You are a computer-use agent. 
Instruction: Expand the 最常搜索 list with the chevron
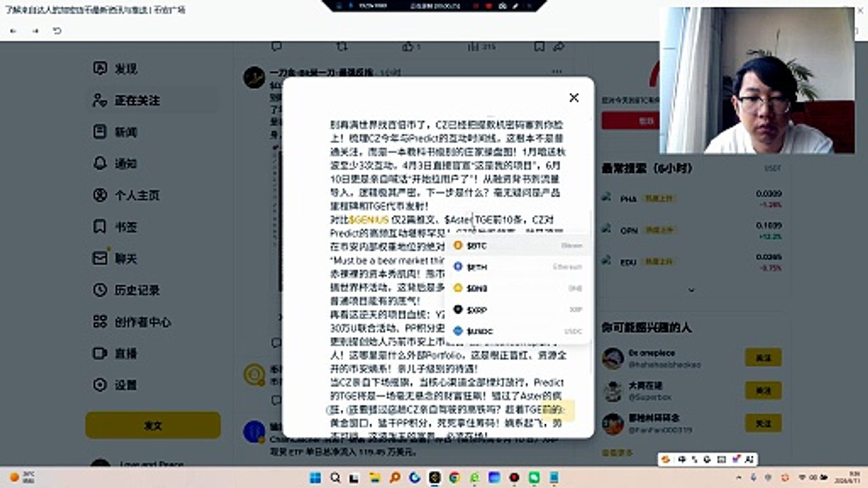tap(691, 290)
